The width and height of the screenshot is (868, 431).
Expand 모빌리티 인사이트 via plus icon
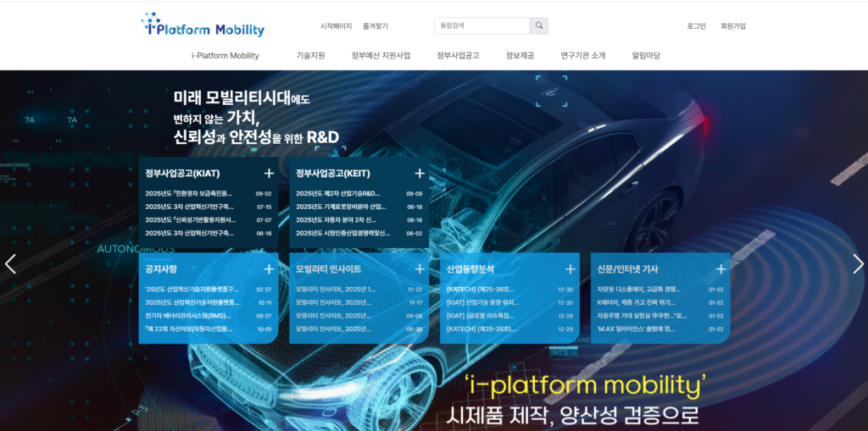click(x=420, y=269)
